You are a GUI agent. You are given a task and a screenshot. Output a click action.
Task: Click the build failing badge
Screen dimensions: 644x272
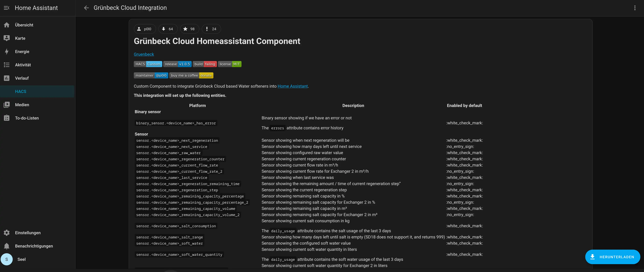coord(205,64)
